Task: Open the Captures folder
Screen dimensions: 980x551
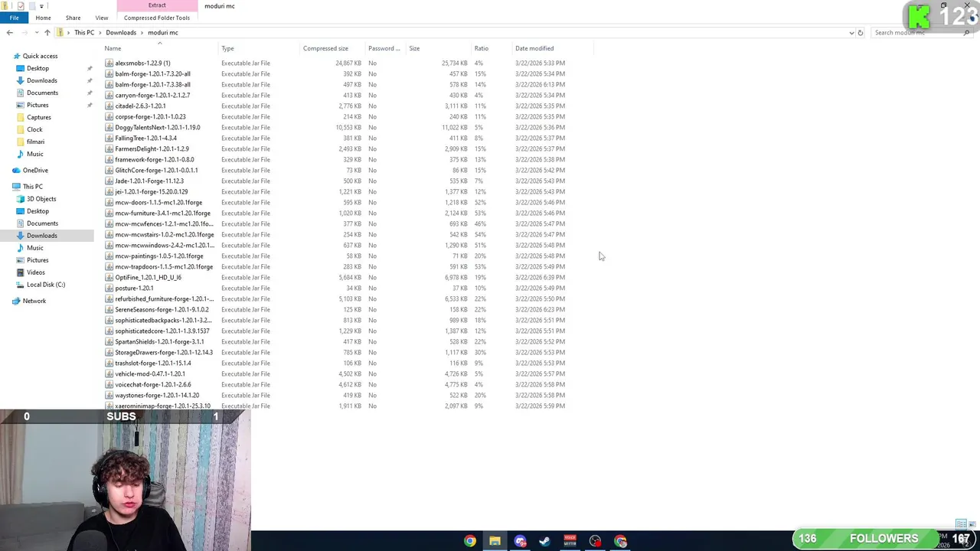Action: click(39, 117)
